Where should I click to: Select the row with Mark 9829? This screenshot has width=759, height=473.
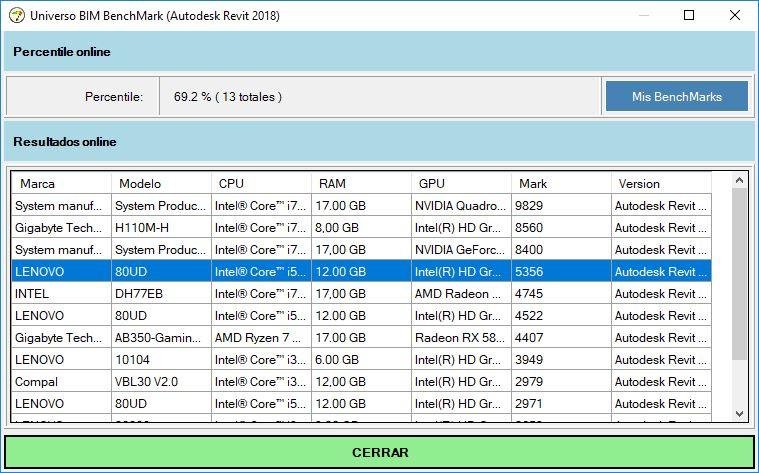(361, 205)
